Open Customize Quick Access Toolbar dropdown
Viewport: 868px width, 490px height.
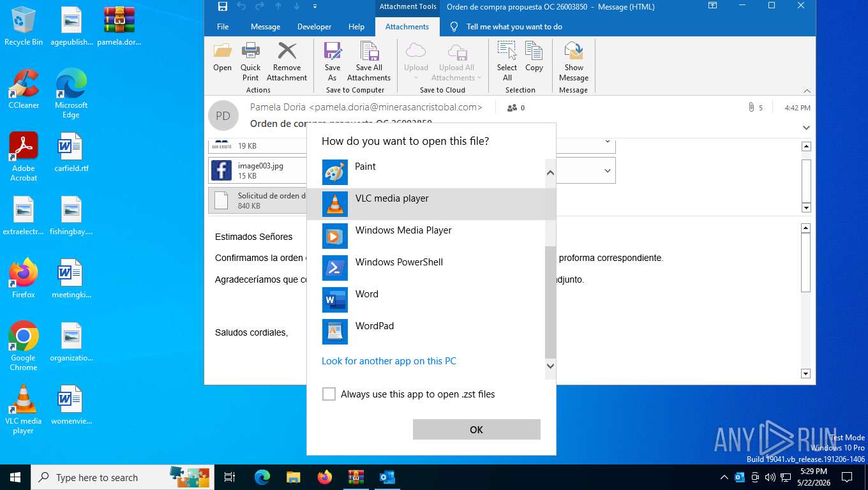click(x=315, y=6)
